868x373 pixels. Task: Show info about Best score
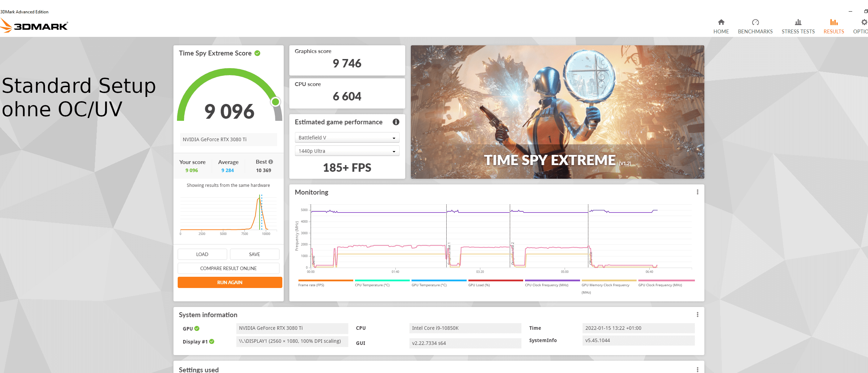coord(271,162)
